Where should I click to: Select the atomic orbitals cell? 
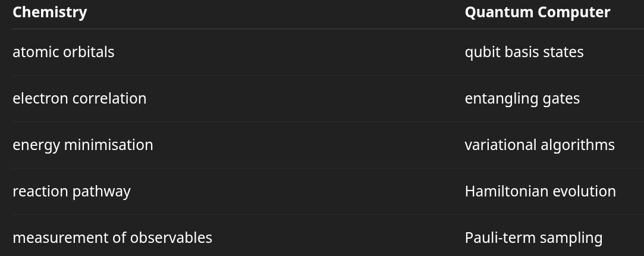(64, 52)
